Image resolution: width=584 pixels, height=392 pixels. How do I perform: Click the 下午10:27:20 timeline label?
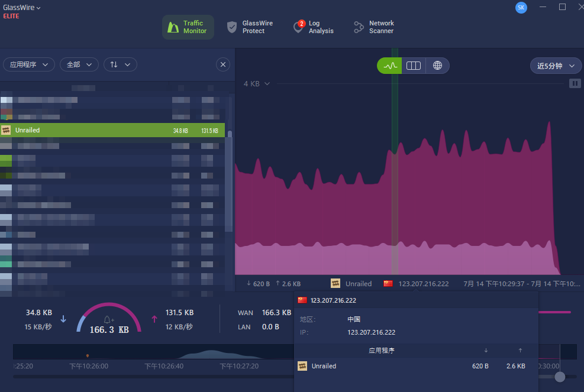point(239,367)
